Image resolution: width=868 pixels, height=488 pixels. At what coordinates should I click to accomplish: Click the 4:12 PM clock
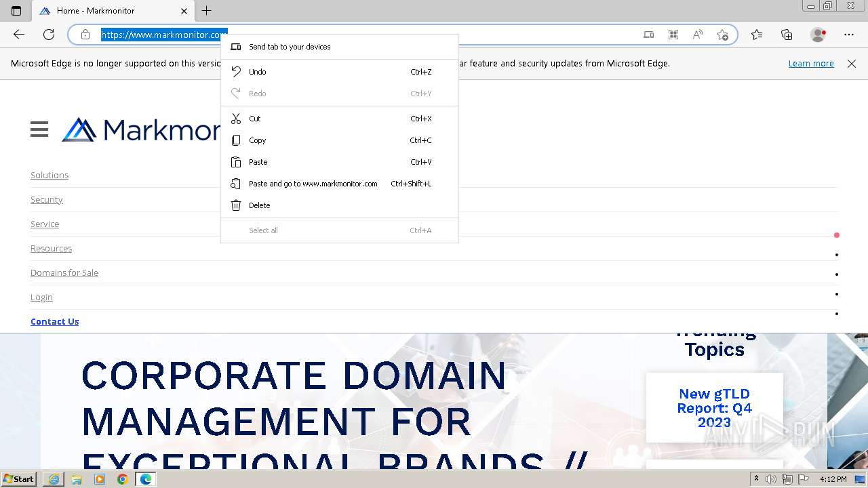click(x=833, y=479)
